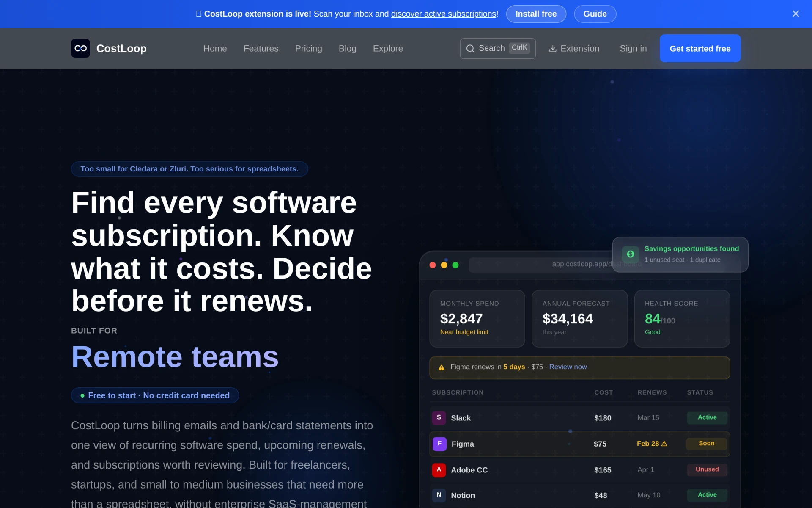The image size is (812, 508).
Task: Click the $180 Slack cost
Action: (603, 418)
